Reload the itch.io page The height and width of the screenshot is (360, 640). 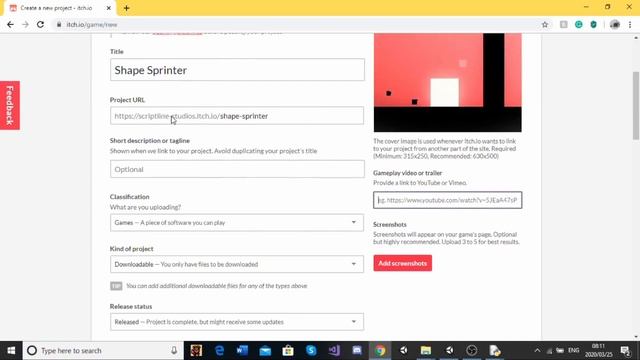pyautogui.click(x=40, y=24)
